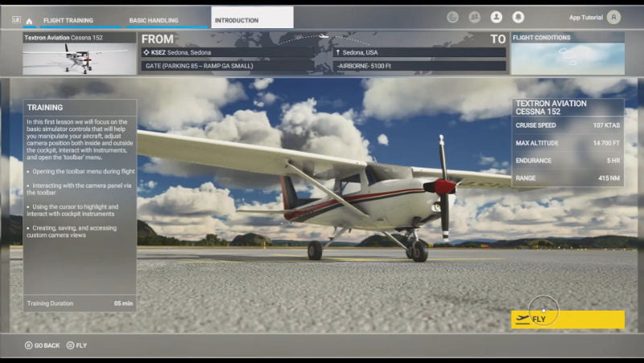Click 'Using the cursor to highlight' bullet
The image size is (644, 363).
(x=72, y=210)
